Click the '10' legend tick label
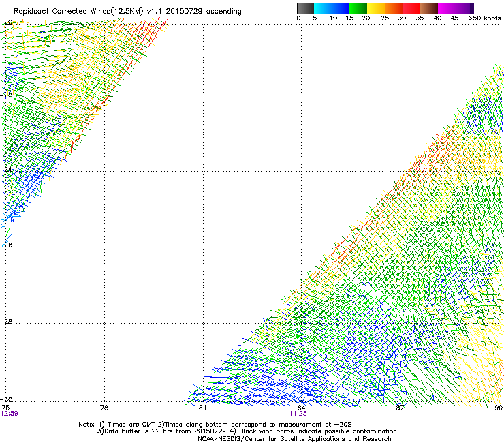This screenshot has width=504, height=443. [x=333, y=18]
